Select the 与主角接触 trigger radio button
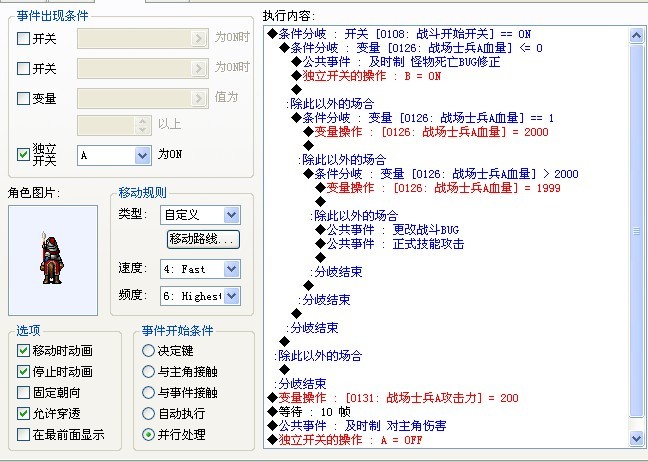The image size is (648, 462). pos(148,372)
